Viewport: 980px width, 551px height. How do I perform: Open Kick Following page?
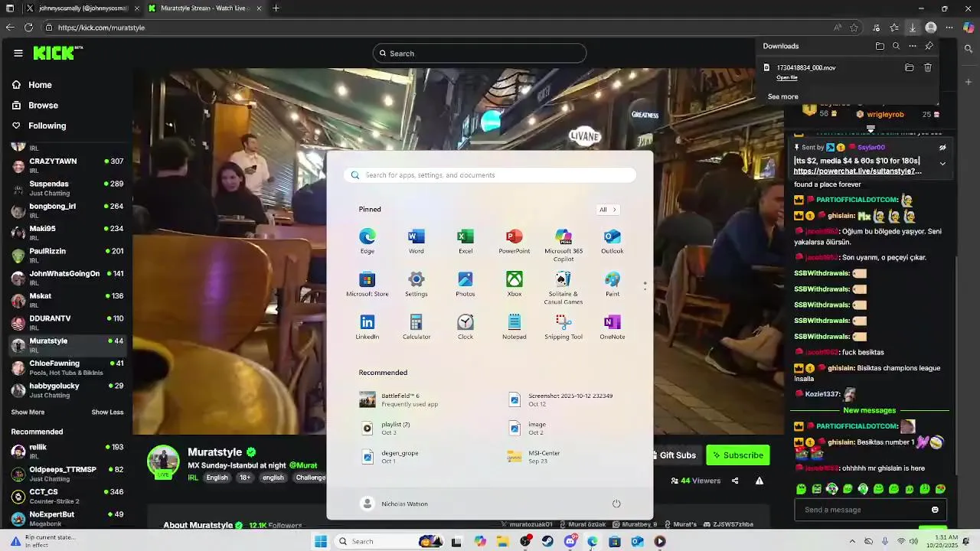(x=39, y=126)
